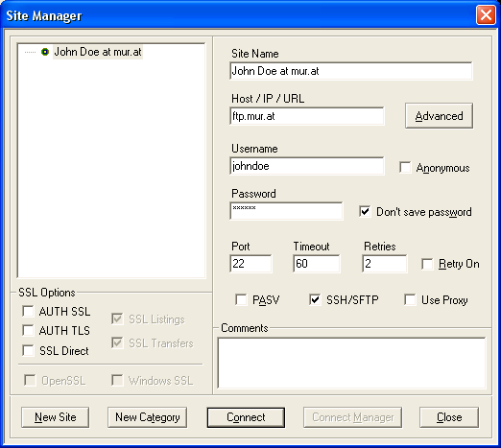
Task: Open the Advanced settings button
Action: [x=439, y=116]
